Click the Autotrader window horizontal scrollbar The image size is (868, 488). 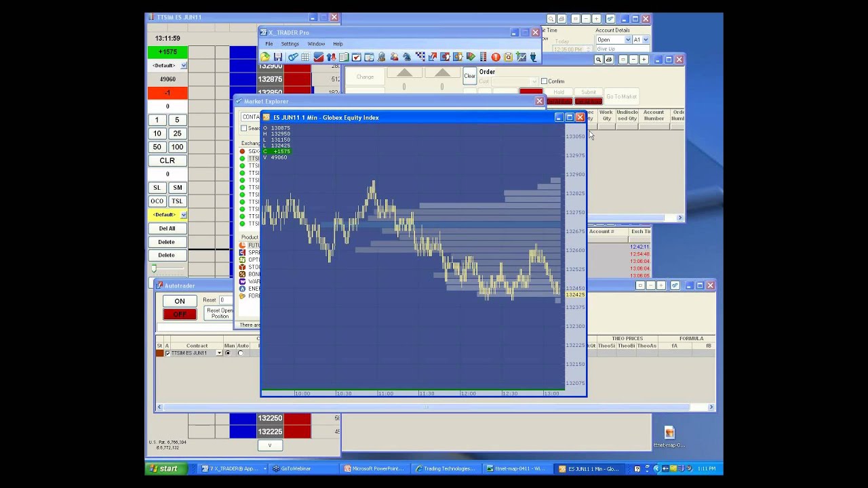[x=434, y=407]
